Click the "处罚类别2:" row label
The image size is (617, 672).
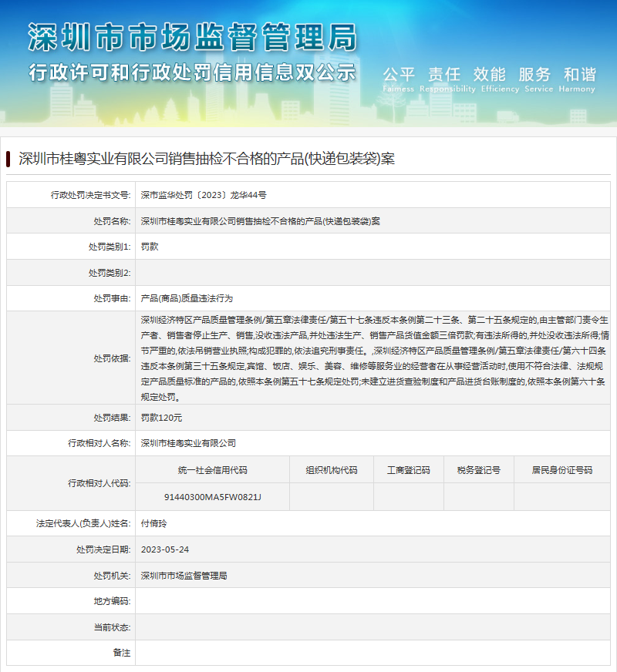click(x=110, y=273)
